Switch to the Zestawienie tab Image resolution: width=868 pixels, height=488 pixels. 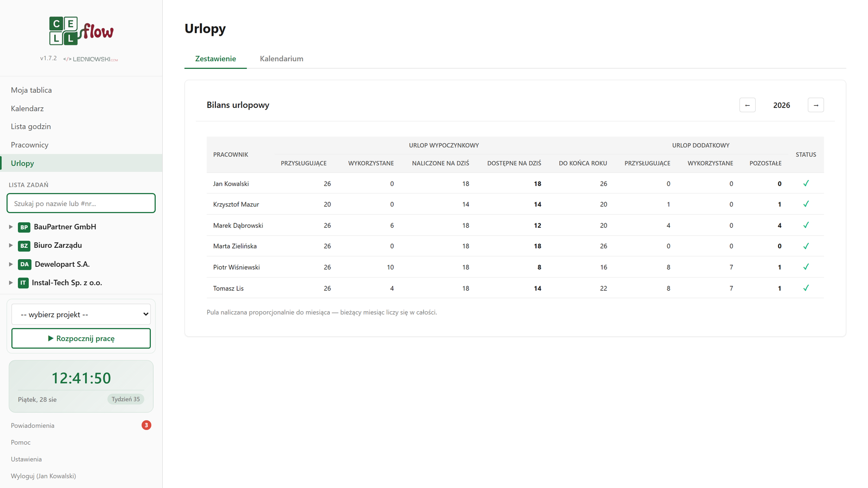point(215,59)
